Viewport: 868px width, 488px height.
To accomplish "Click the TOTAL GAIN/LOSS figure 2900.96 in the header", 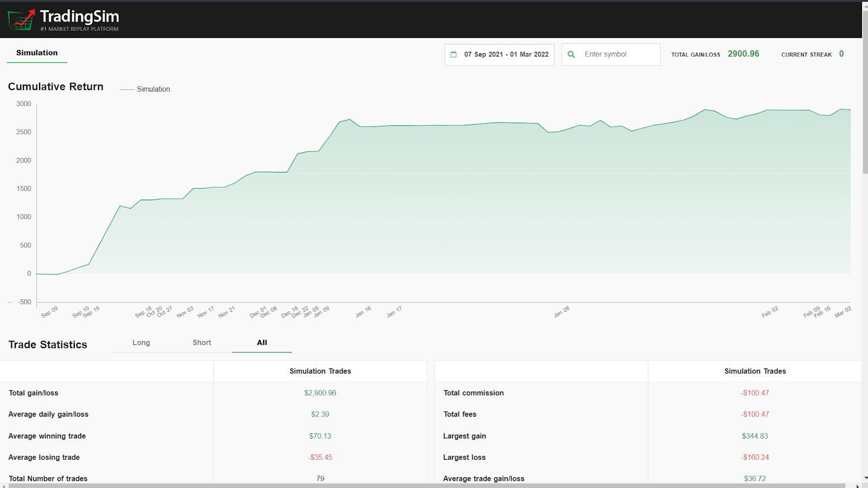I will point(743,54).
